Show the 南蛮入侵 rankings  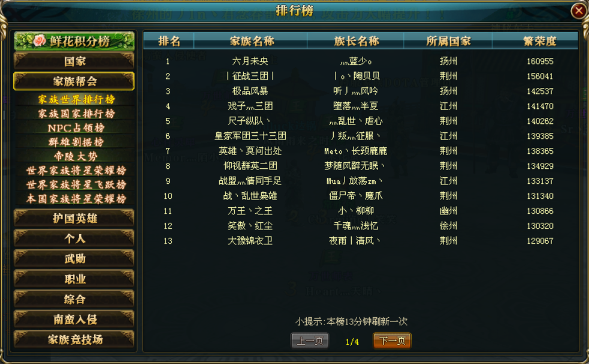[74, 319]
